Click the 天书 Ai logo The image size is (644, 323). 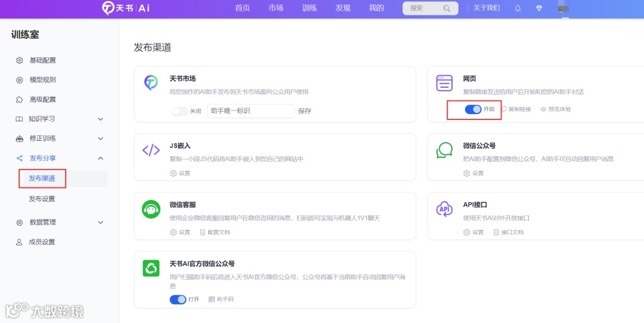pyautogui.click(x=126, y=8)
